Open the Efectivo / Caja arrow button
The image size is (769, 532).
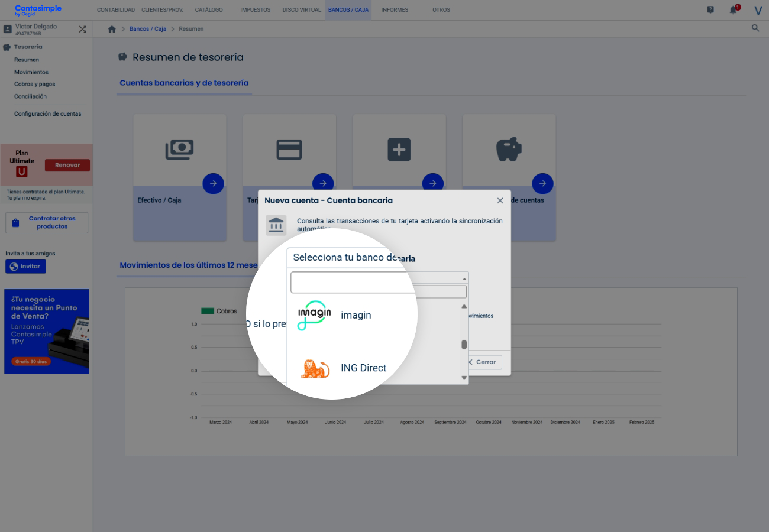point(213,183)
